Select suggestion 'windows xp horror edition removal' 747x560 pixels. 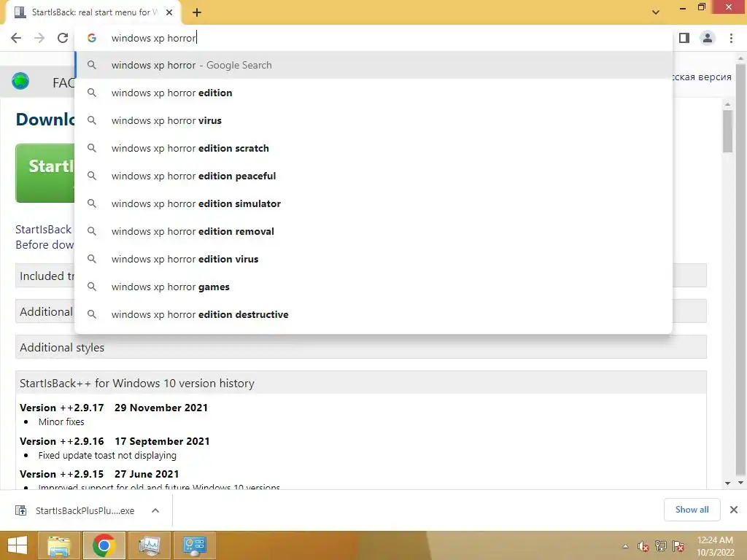coord(373,231)
